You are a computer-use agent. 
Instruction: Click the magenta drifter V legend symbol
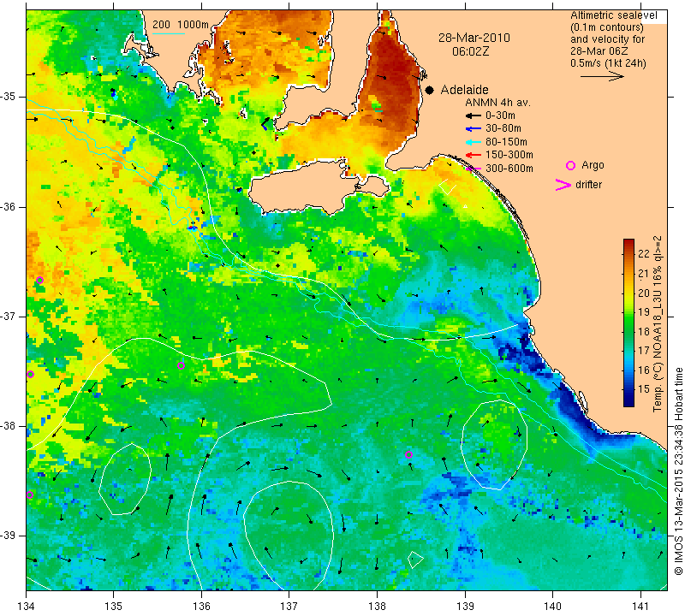point(563,185)
